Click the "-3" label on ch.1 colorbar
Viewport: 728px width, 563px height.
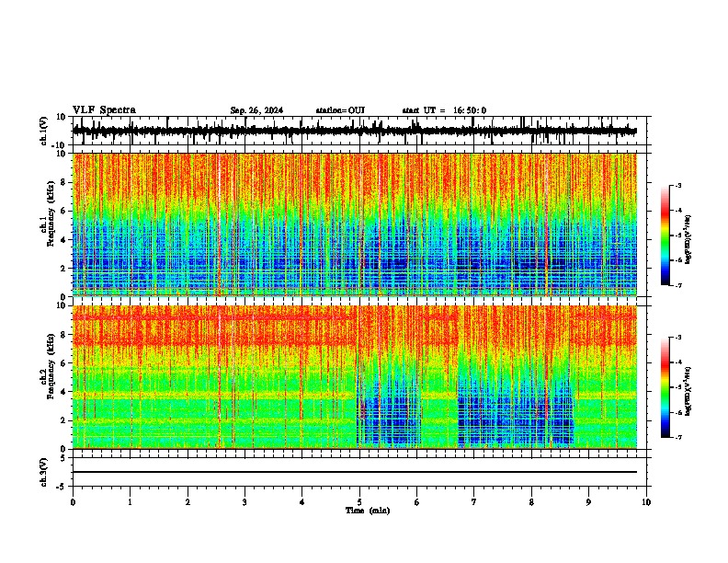[677, 186]
